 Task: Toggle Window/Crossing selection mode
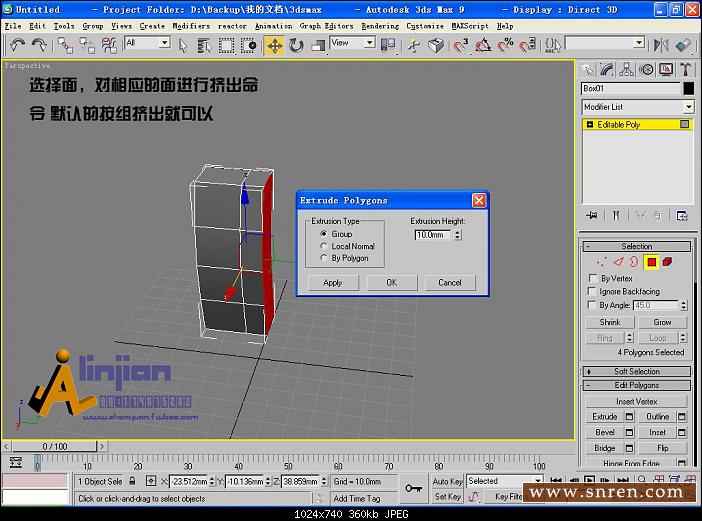[x=248, y=45]
